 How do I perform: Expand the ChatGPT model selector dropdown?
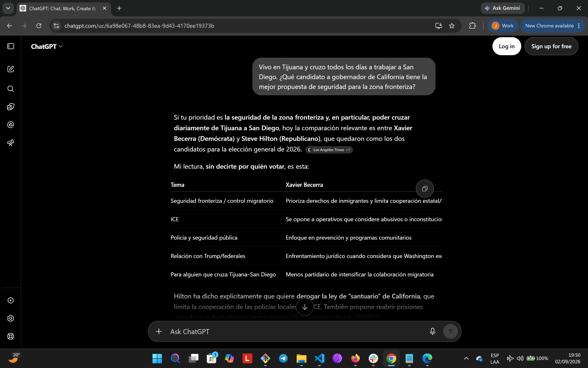[x=47, y=46]
